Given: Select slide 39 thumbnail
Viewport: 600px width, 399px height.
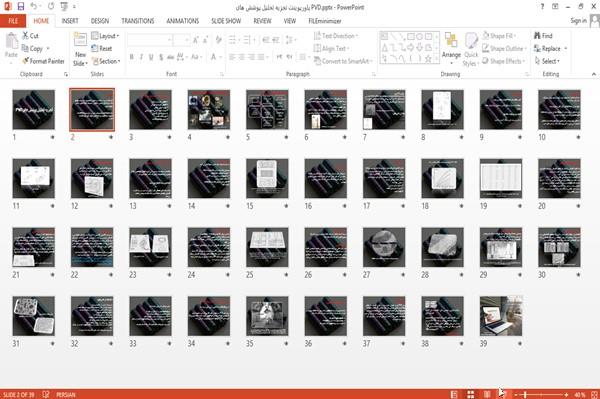Looking at the screenshot, I should [x=501, y=316].
